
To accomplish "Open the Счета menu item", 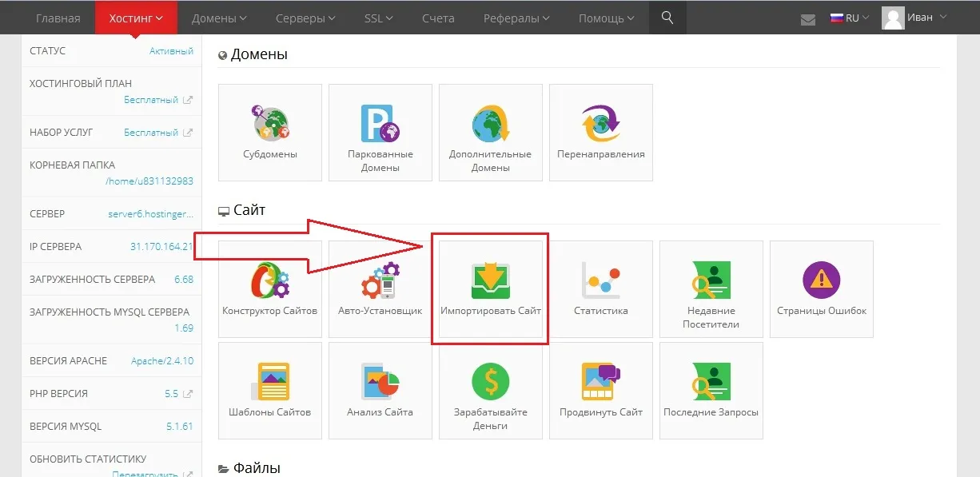I will click(438, 18).
